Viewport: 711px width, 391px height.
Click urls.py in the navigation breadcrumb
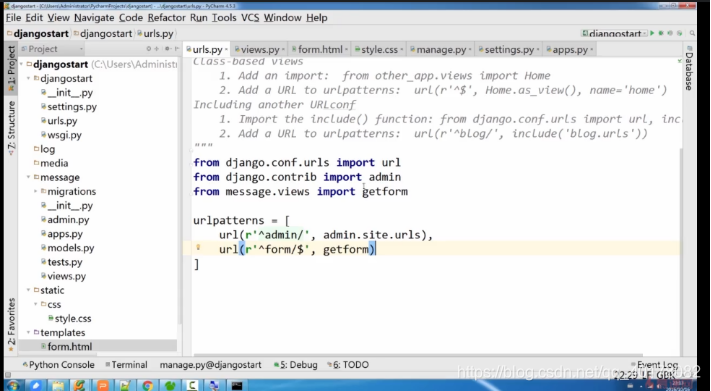(156, 34)
